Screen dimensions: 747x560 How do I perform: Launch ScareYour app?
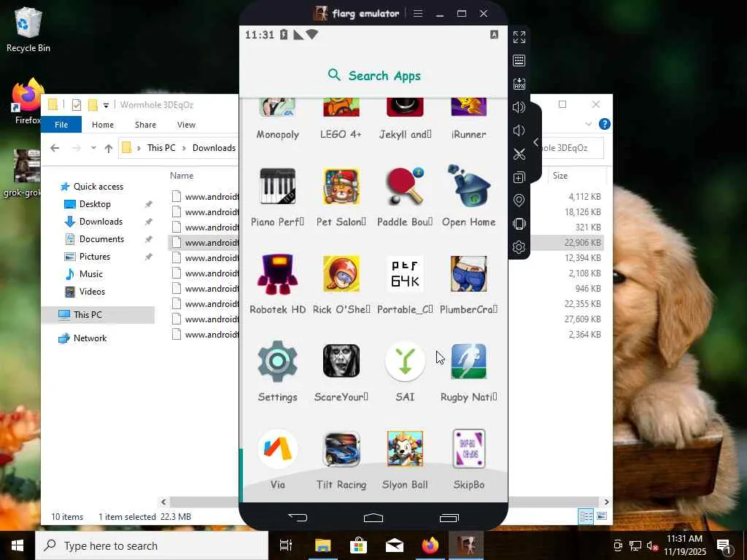[341, 362]
